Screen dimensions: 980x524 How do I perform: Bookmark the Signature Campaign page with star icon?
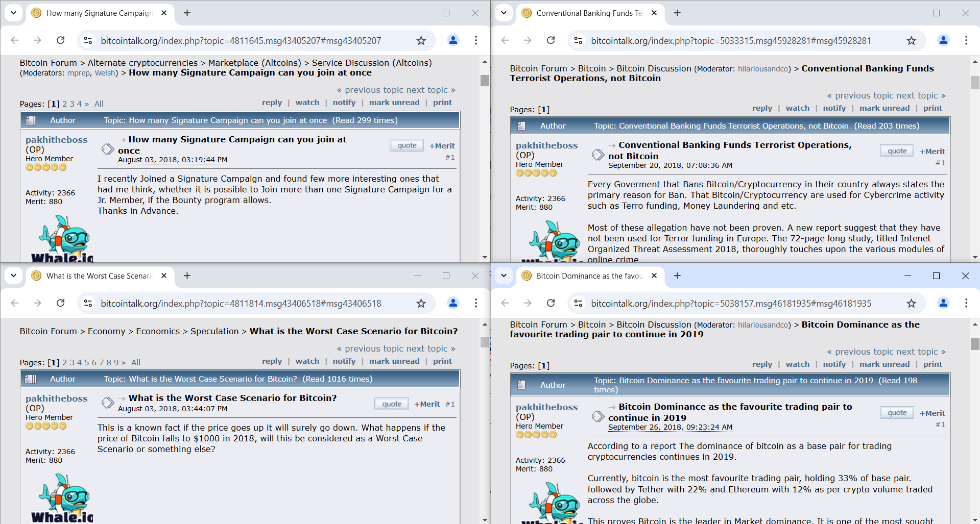pos(421,40)
